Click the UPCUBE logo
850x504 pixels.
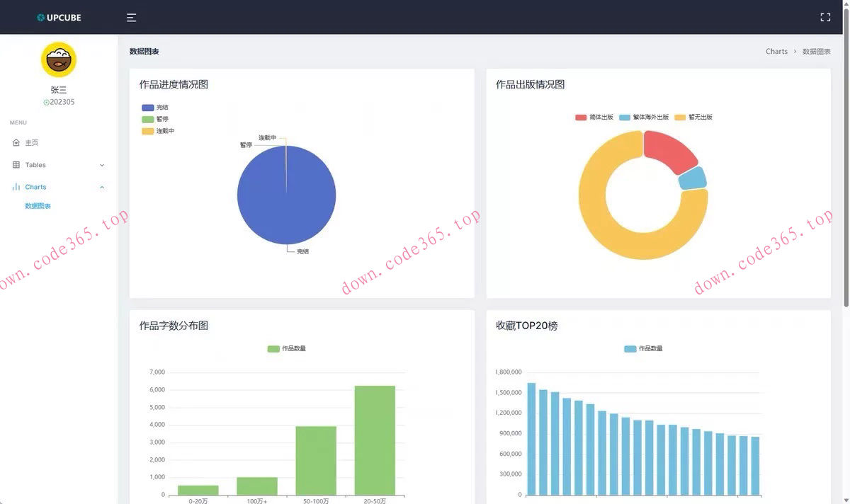click(x=59, y=18)
